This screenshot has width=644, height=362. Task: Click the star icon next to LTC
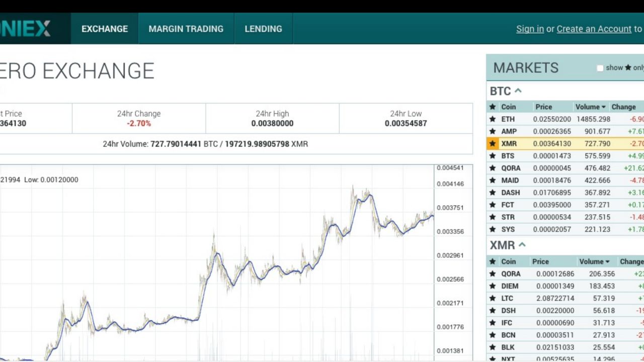point(493,298)
